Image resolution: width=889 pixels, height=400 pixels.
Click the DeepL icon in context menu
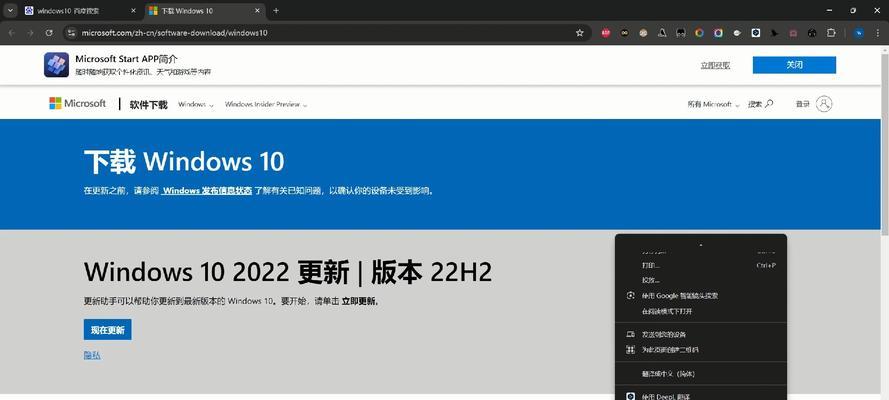pyautogui.click(x=630, y=397)
